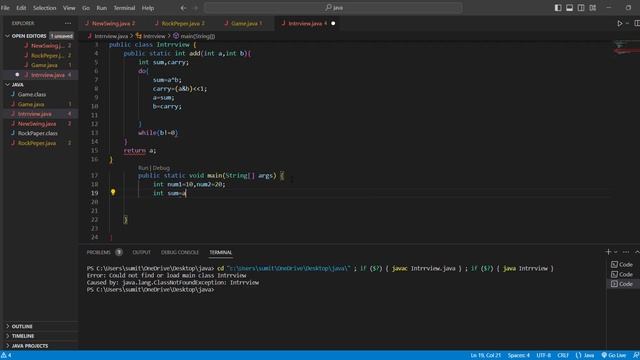640x360 pixels.
Task: Open the run options dropdown arrow
Action: click(x=627, y=24)
